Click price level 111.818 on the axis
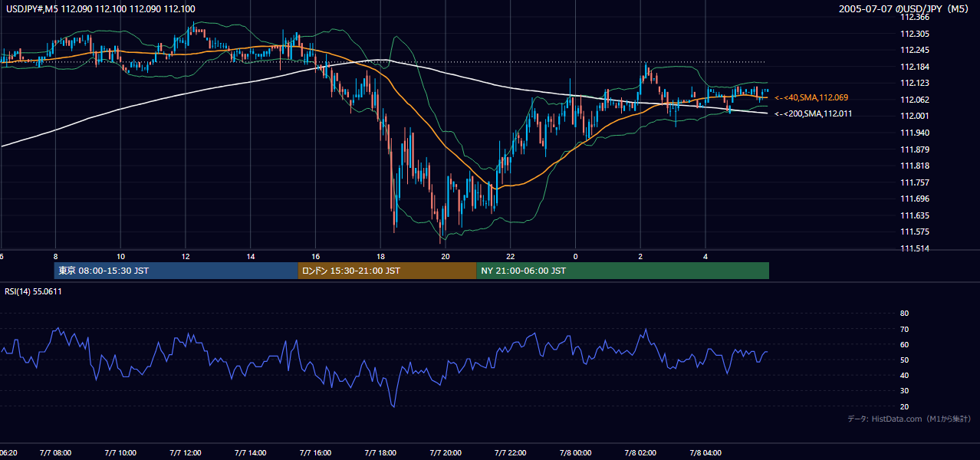 pyautogui.click(x=915, y=166)
